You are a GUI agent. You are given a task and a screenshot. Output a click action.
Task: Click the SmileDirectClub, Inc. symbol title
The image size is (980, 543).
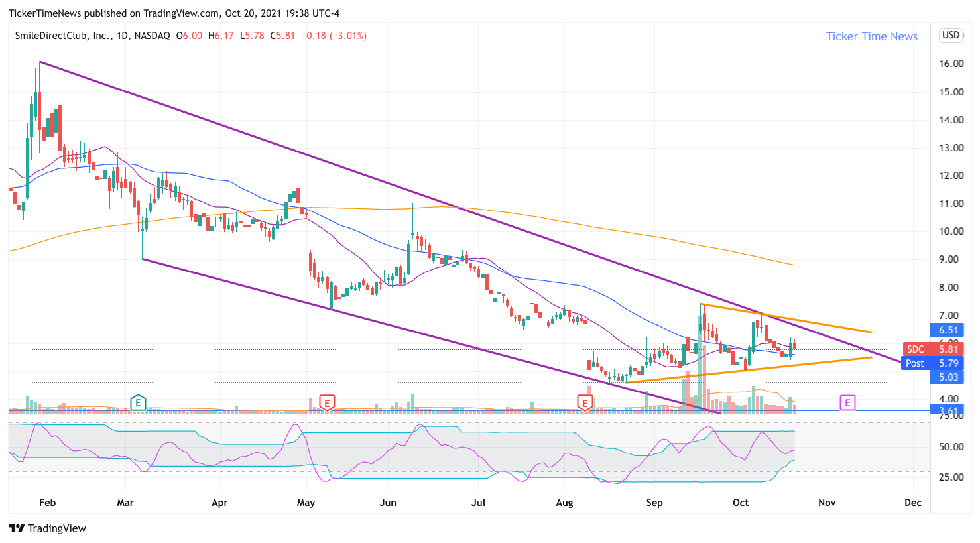[63, 36]
